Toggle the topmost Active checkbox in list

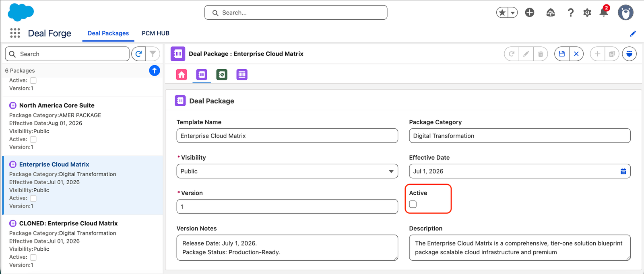point(33,80)
